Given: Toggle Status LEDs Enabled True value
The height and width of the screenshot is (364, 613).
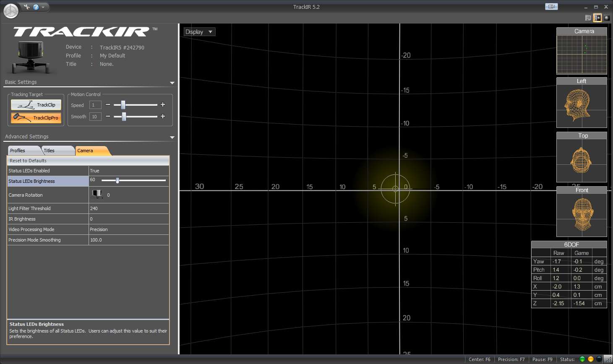Looking at the screenshot, I should click(x=129, y=171).
